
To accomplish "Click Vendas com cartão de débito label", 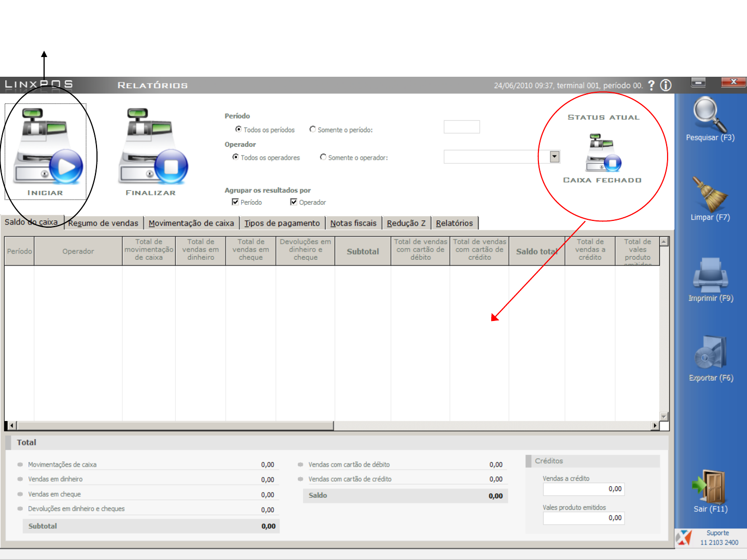I will pyautogui.click(x=349, y=465).
